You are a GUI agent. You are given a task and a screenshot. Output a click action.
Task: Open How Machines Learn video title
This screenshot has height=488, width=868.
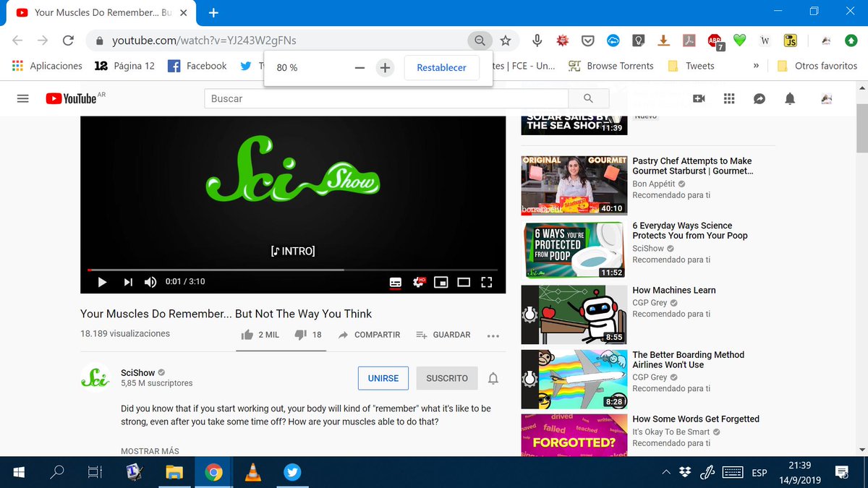click(x=674, y=291)
